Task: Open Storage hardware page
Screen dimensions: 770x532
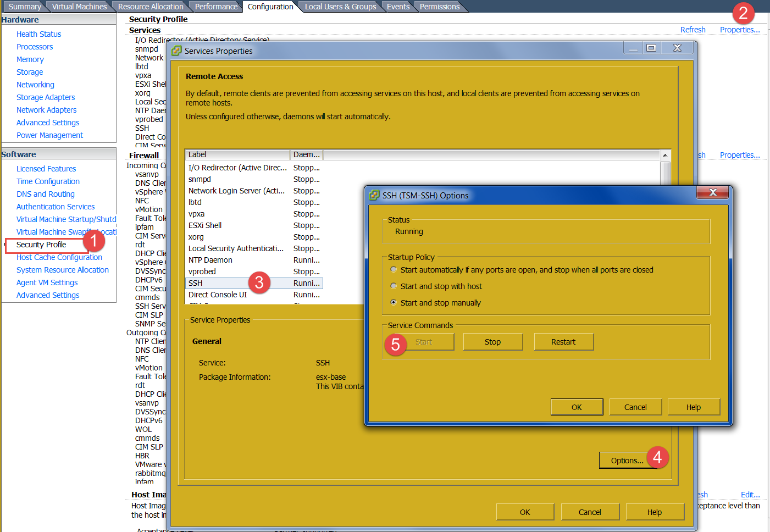Action: (30, 72)
